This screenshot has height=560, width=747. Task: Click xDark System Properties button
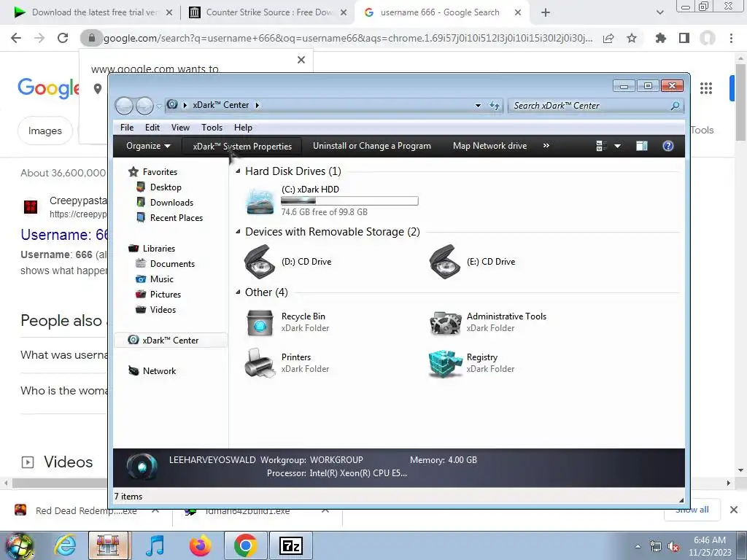(242, 146)
